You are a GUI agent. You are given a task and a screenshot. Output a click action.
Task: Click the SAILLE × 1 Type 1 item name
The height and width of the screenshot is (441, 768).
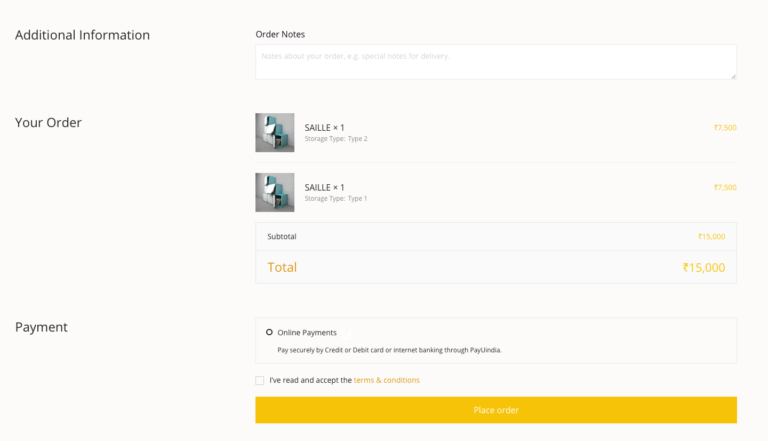click(324, 187)
